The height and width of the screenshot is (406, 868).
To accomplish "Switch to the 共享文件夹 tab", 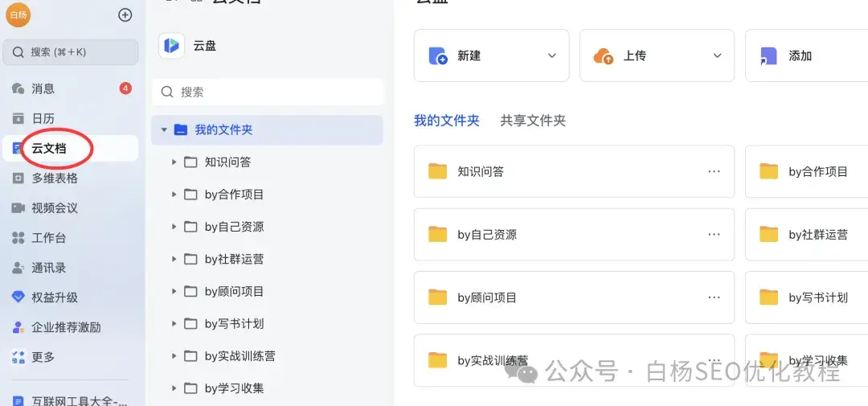I will pyautogui.click(x=533, y=121).
